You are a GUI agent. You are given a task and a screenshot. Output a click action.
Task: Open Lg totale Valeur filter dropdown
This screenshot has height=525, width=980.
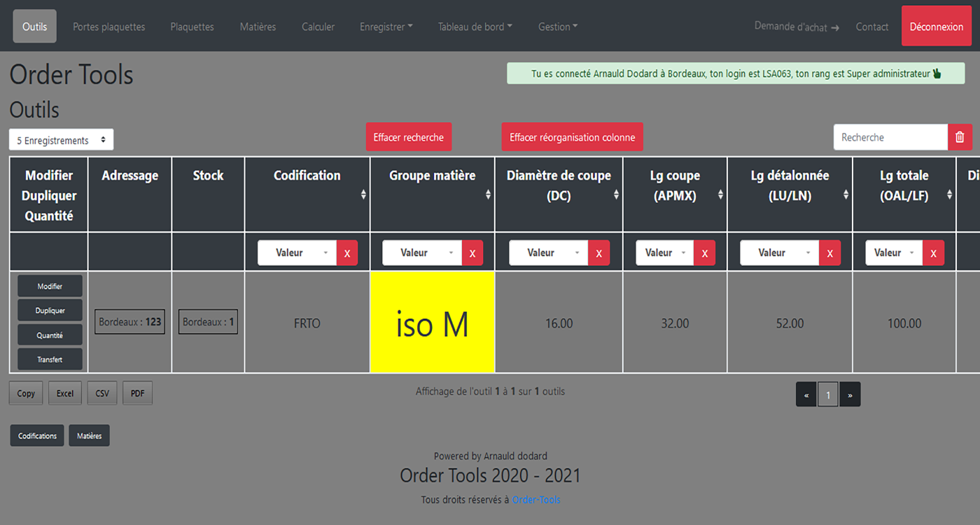[894, 253]
